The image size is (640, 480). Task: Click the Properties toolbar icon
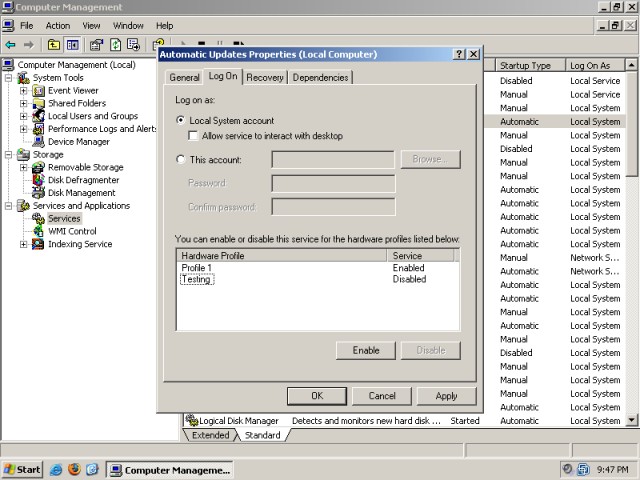[96, 44]
